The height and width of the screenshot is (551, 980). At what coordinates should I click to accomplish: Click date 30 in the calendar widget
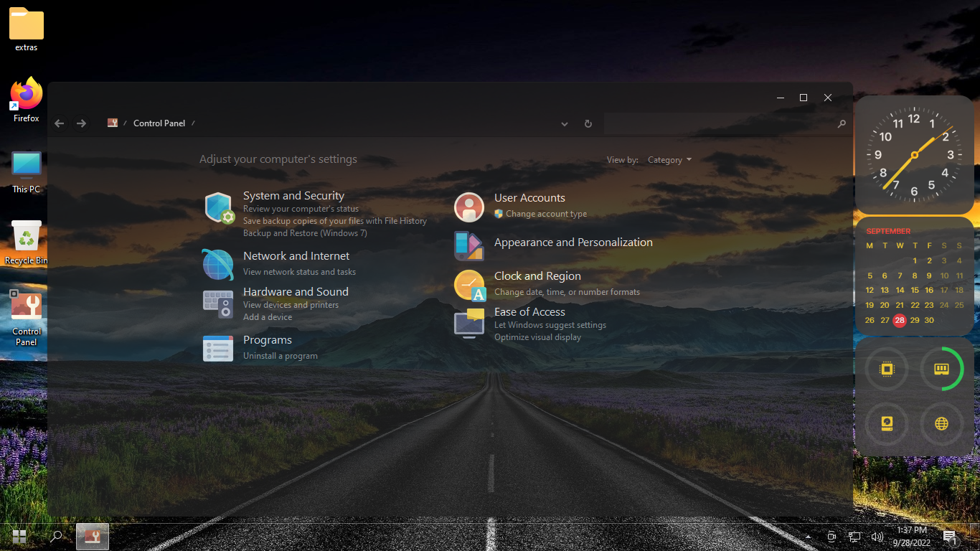click(929, 321)
